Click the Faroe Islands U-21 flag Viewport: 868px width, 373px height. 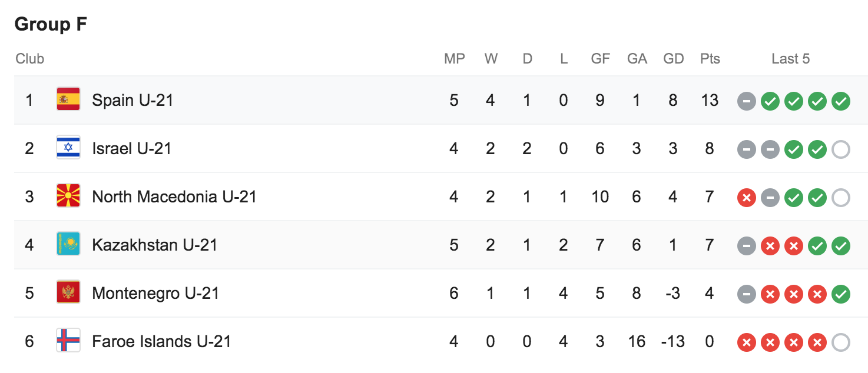(x=68, y=341)
